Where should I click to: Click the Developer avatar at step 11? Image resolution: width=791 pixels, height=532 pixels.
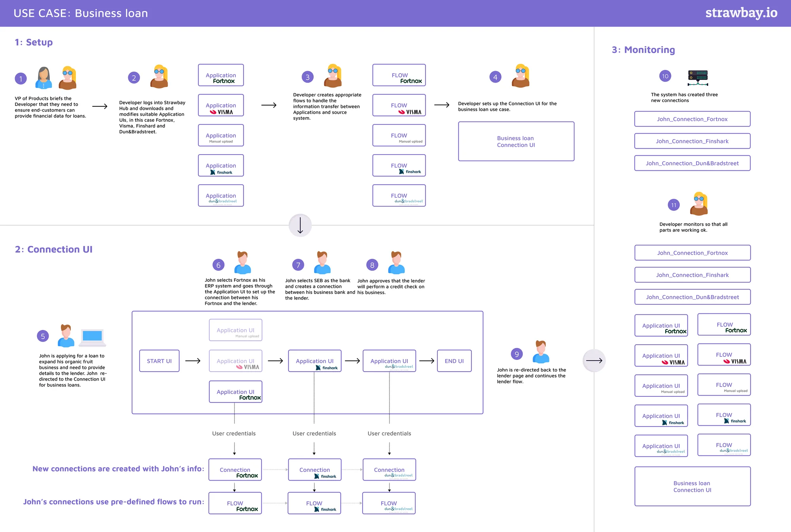[x=699, y=204]
